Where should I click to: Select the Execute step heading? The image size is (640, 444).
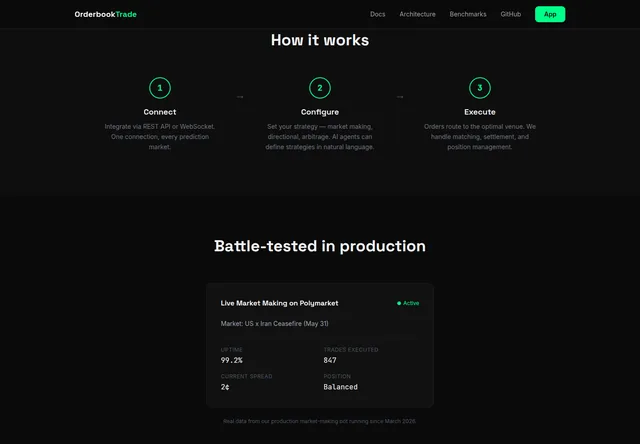(480, 112)
